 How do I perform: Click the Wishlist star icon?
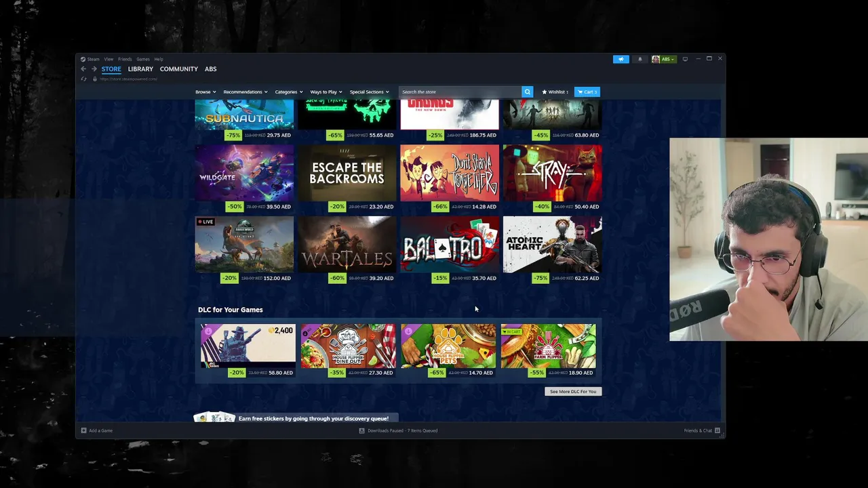(x=544, y=91)
